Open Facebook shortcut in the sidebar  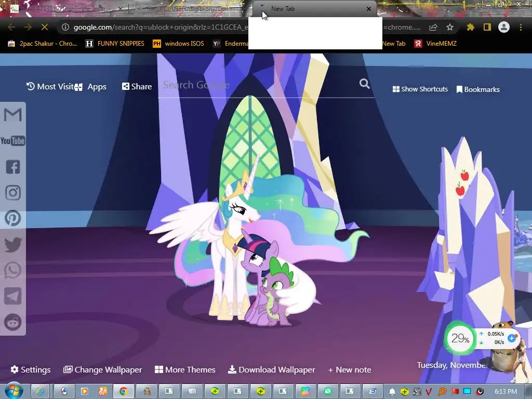pyautogui.click(x=13, y=167)
